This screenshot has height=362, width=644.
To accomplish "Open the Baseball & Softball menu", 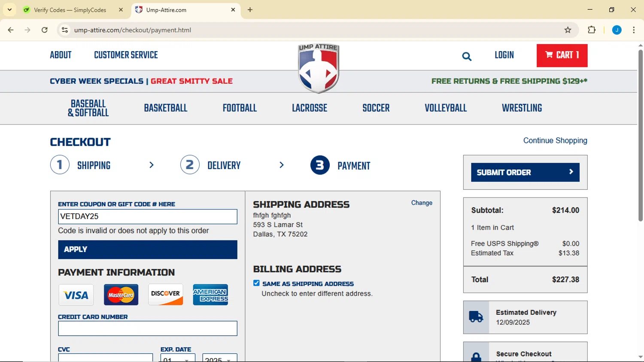I will [88, 108].
